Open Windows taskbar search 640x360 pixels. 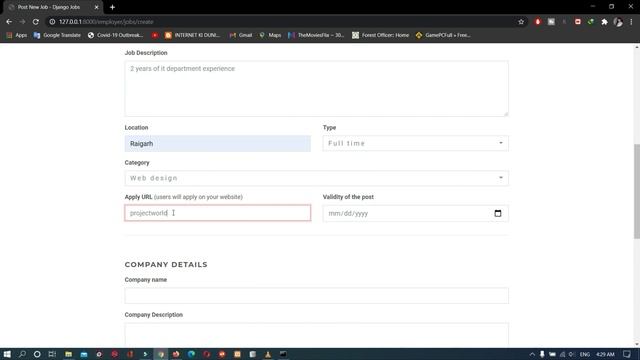tap(22, 354)
